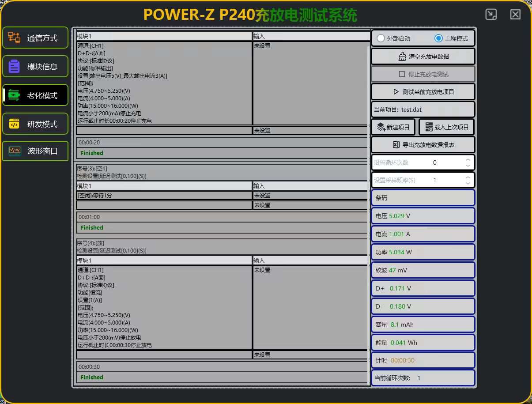
Task: Create a new project with 新建项目
Action: 393,127
